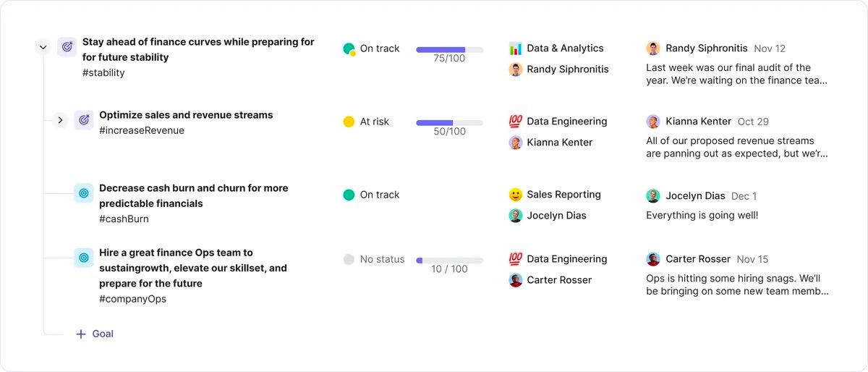Click the 75/100 progress bar
The width and height of the screenshot is (868, 372).
tap(449, 50)
